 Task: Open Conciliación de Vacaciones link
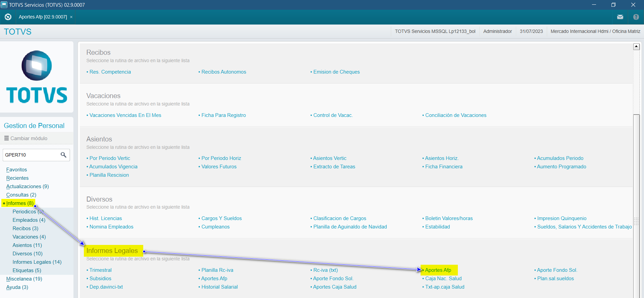click(456, 115)
